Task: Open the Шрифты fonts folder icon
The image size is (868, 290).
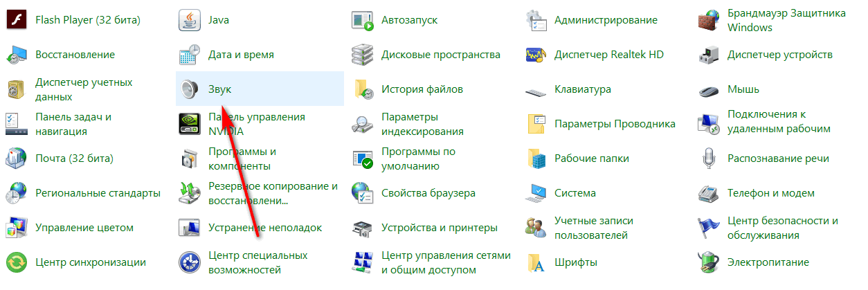Action: pyautogui.click(x=535, y=262)
